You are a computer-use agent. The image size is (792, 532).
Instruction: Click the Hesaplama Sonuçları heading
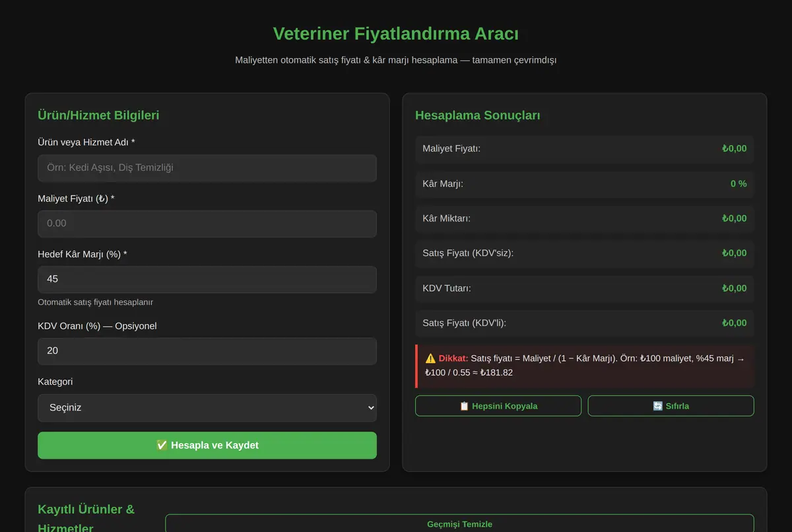478,116
